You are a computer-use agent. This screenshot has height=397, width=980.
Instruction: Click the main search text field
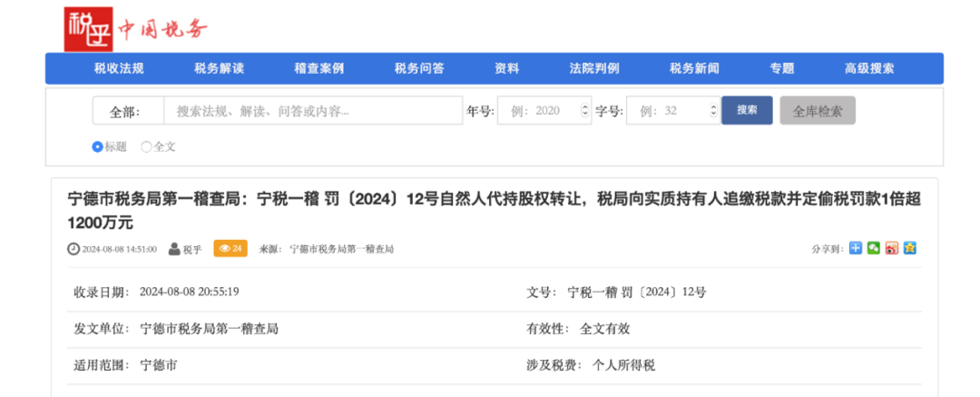pos(312,111)
